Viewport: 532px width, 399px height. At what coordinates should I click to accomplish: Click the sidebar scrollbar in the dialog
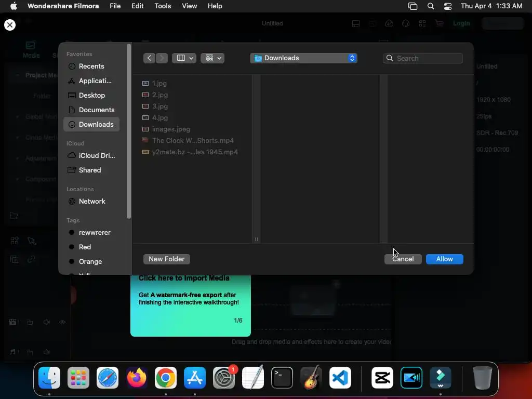(x=129, y=131)
